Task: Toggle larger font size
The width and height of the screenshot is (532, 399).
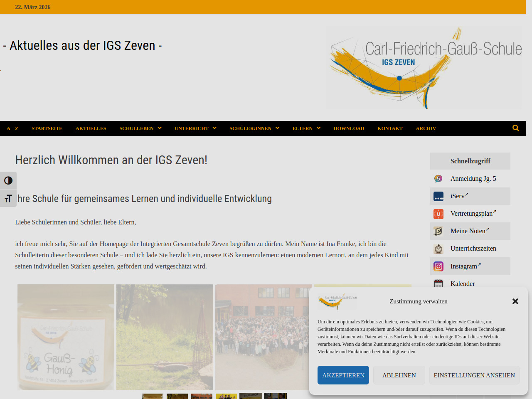Action: [x=8, y=198]
